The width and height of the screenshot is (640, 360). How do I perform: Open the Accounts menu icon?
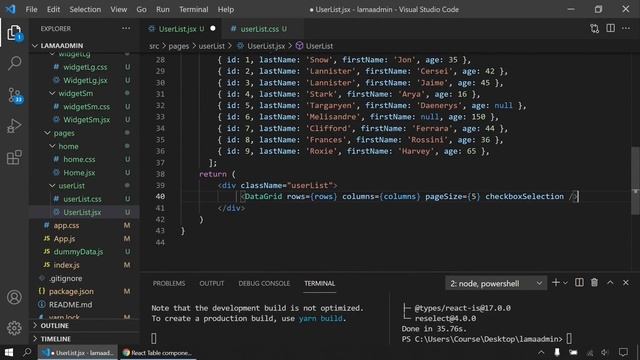(x=14, y=297)
